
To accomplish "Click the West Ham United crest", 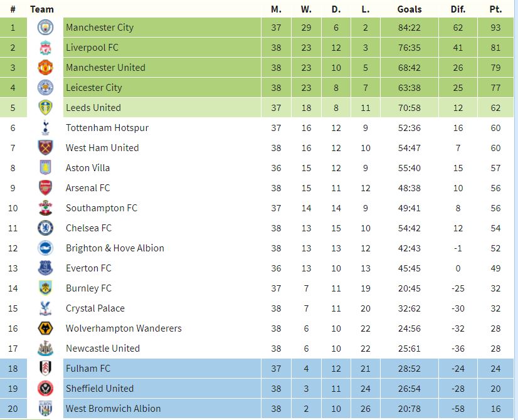I will point(45,147).
